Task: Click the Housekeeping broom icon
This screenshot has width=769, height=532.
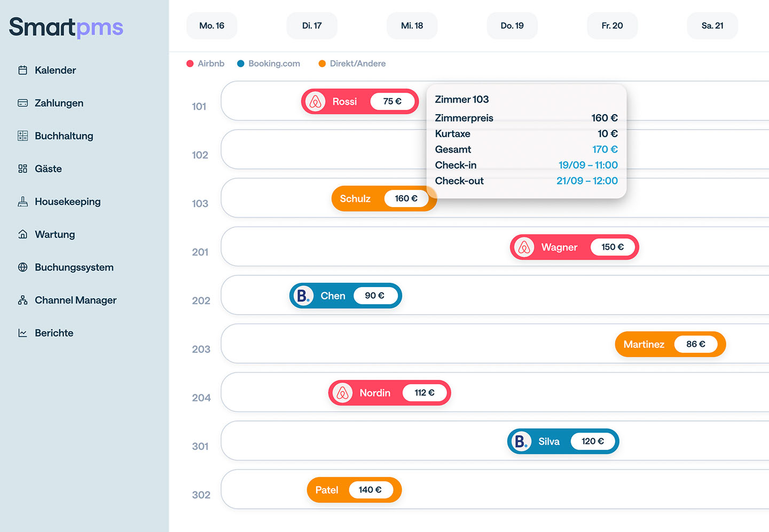Action: tap(22, 202)
